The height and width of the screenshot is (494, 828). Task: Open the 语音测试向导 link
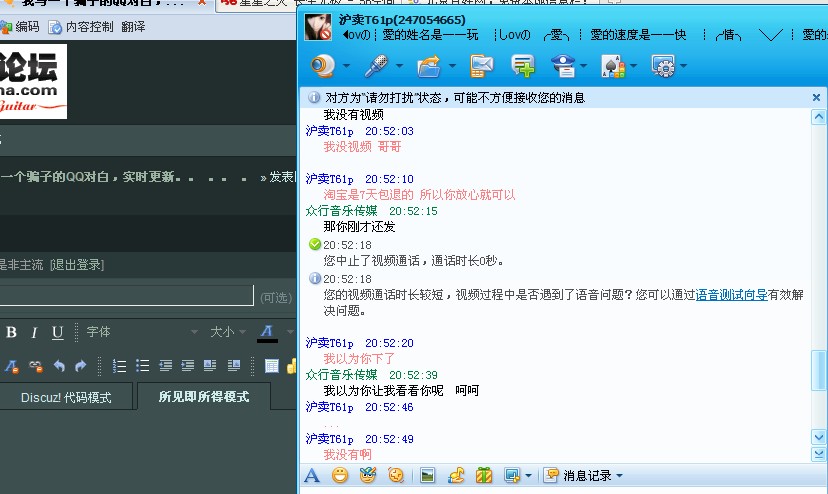[x=731, y=295]
